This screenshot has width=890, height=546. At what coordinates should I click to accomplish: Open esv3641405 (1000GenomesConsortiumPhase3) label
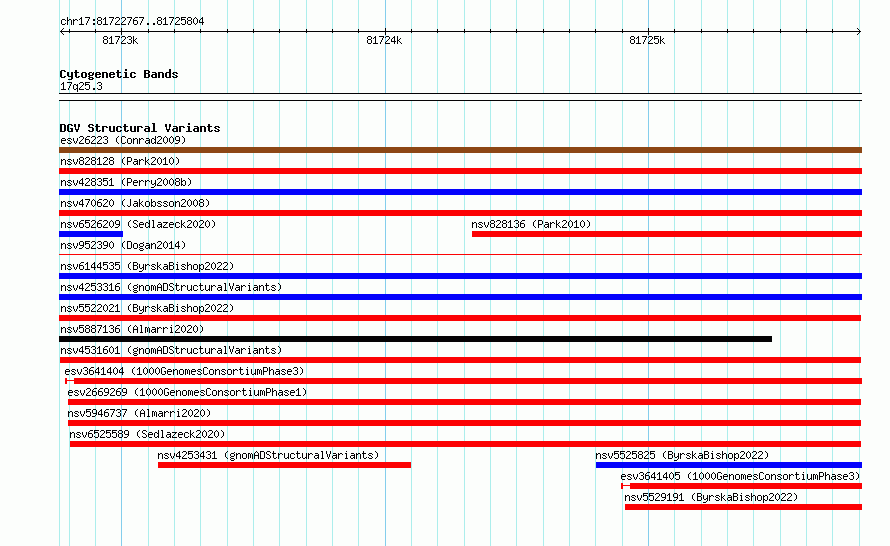[740, 476]
